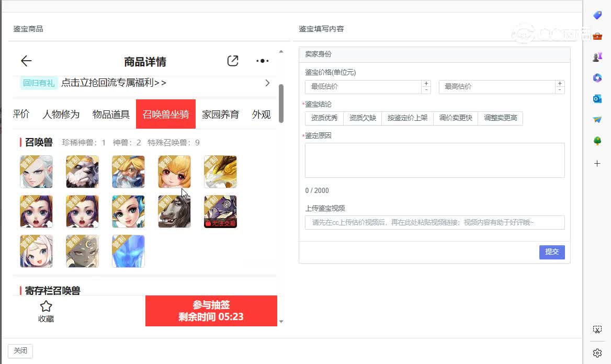The height and width of the screenshot is (364, 611).
Task: Choose 调价卖更快 conclusion option
Action: coord(456,118)
